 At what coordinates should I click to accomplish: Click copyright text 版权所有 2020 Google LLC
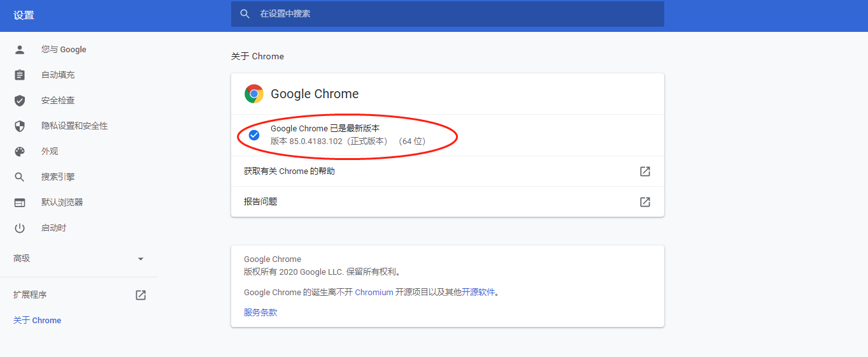click(x=294, y=272)
